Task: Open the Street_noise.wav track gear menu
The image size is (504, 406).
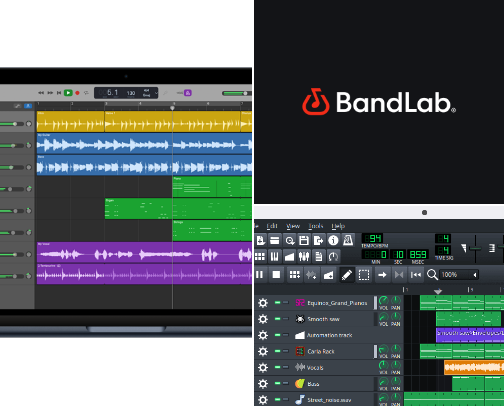Action: click(x=263, y=399)
